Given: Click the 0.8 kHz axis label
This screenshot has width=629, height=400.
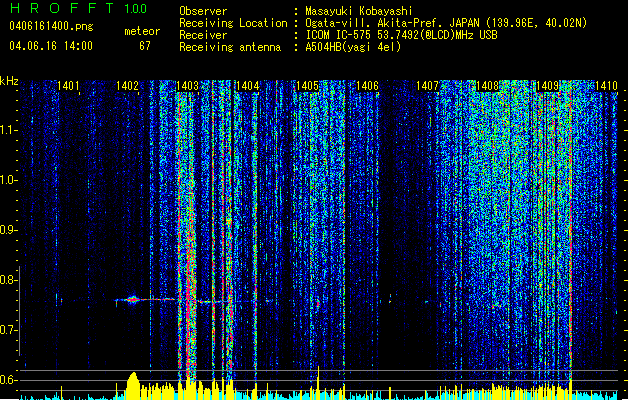Looking at the screenshot, I should (8, 280).
